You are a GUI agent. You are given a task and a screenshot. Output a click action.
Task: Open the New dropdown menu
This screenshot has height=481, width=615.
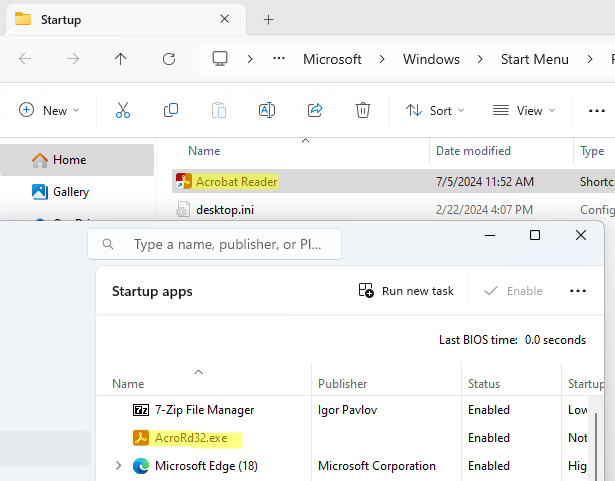[49, 110]
